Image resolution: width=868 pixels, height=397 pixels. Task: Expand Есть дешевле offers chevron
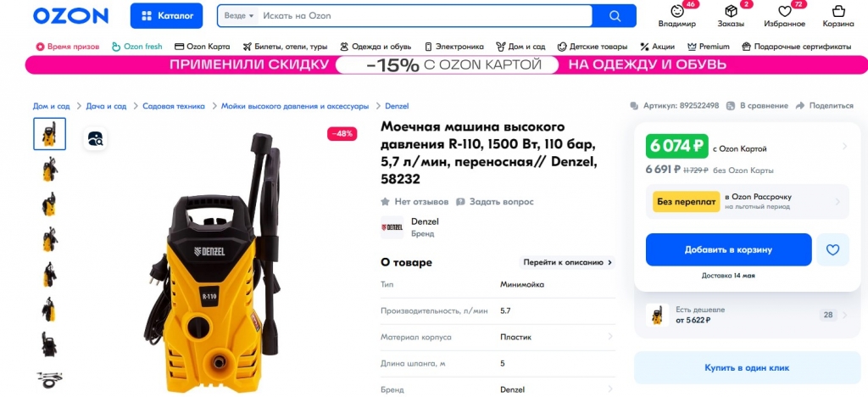click(x=845, y=315)
